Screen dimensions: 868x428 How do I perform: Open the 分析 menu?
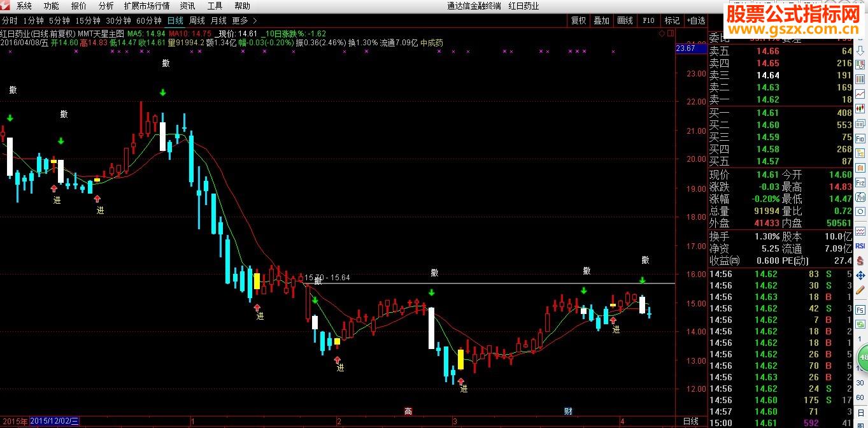[106, 6]
